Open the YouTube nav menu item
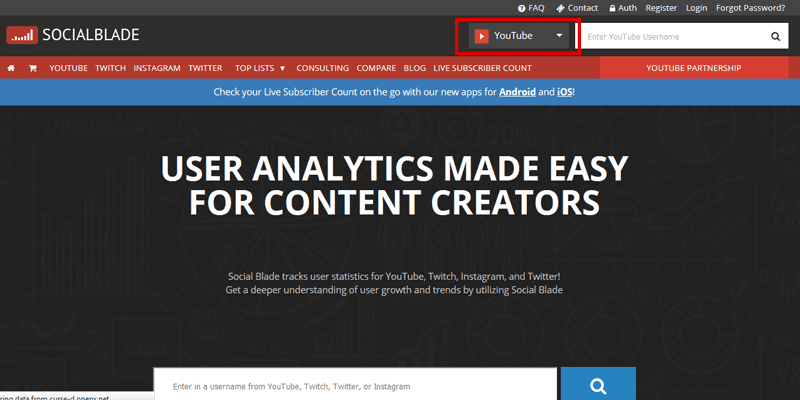This screenshot has height=400, width=800. tap(68, 68)
